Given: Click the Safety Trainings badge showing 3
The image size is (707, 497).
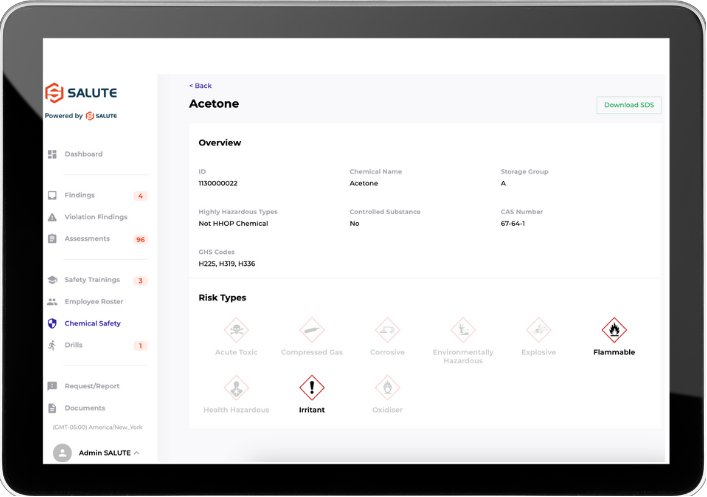Looking at the screenshot, I should coord(140,281).
